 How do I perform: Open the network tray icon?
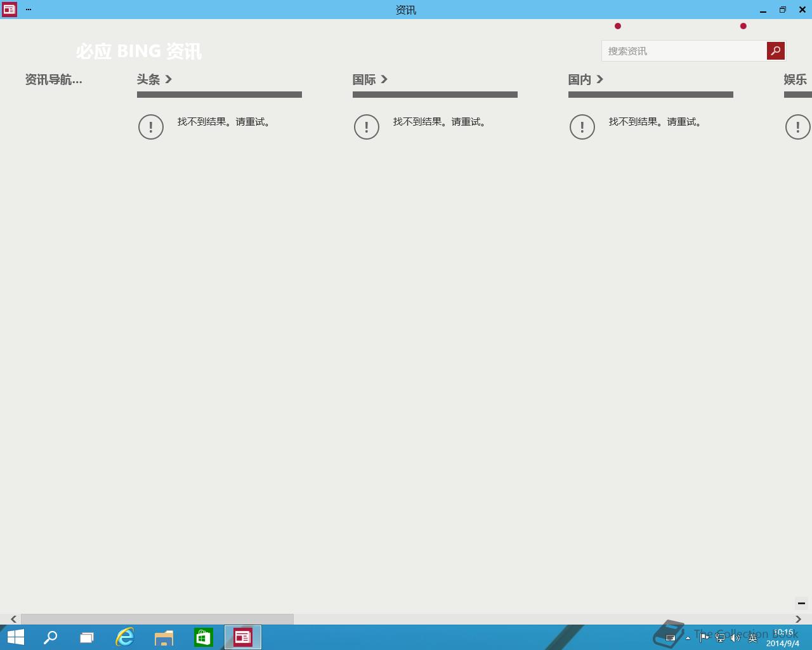720,637
